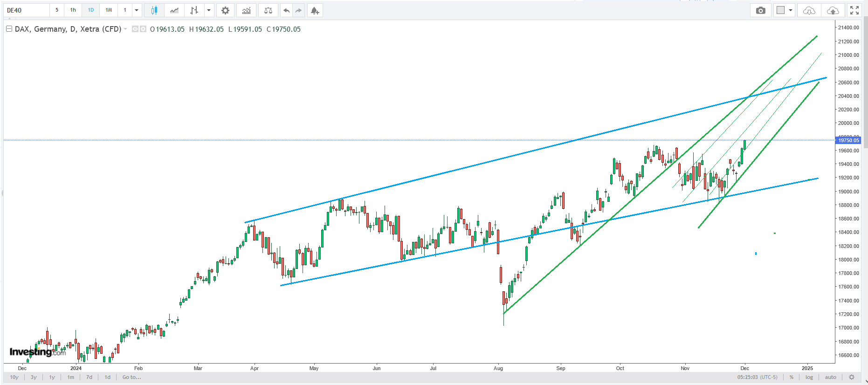Set time range to 10y

tap(14, 377)
